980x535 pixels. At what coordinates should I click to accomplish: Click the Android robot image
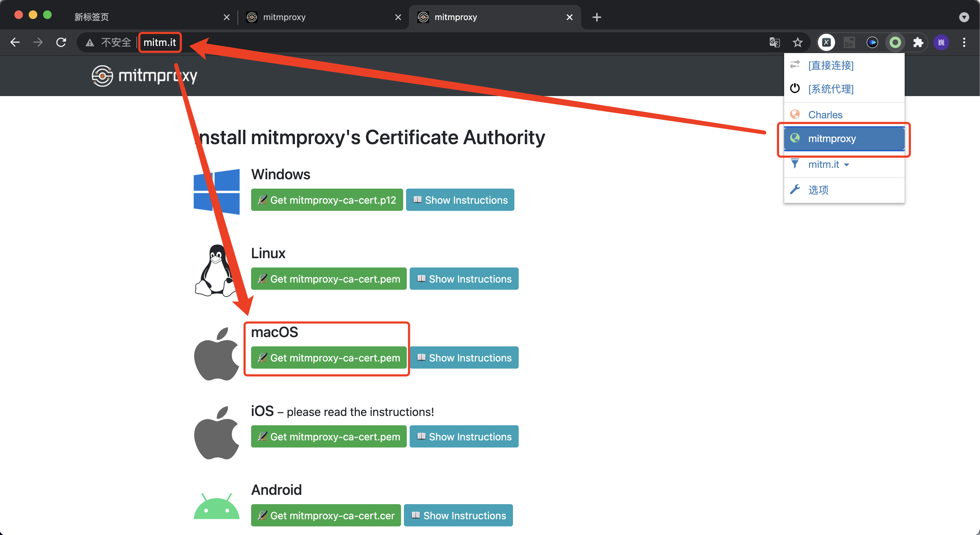pyautogui.click(x=216, y=506)
